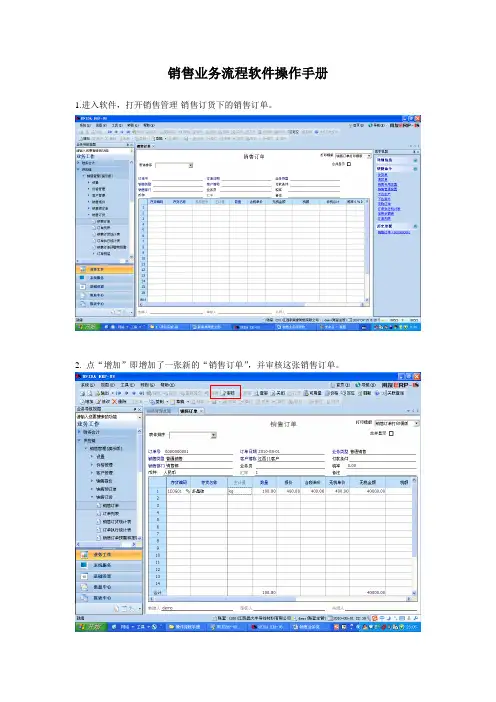Screen dimensions: 496x702
Task: Click the 首页 home button in step 2 screenshot
Action: 340,385
